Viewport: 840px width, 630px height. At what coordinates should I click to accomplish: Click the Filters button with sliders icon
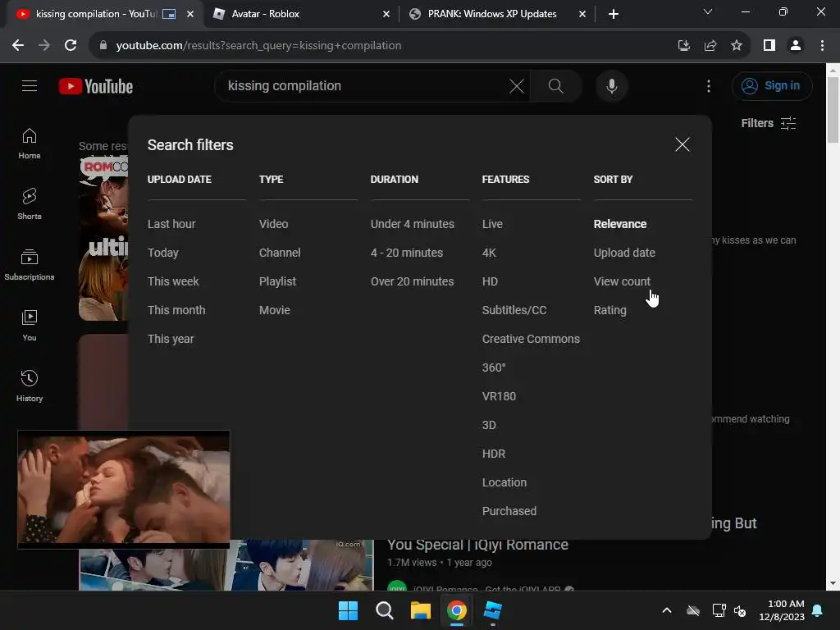pyautogui.click(x=768, y=123)
